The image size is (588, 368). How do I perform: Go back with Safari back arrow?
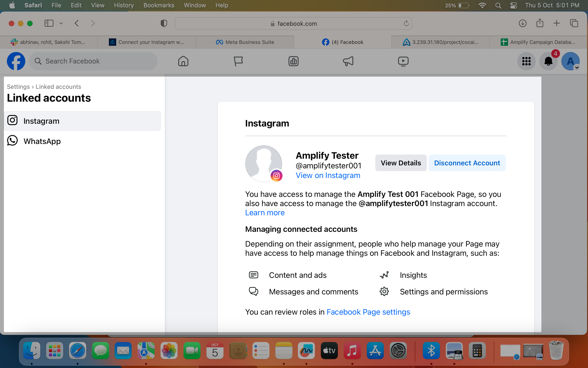[77, 23]
